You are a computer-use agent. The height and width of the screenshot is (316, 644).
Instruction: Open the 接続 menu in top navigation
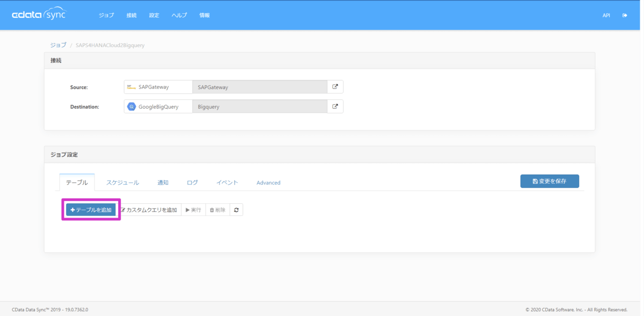(x=131, y=15)
